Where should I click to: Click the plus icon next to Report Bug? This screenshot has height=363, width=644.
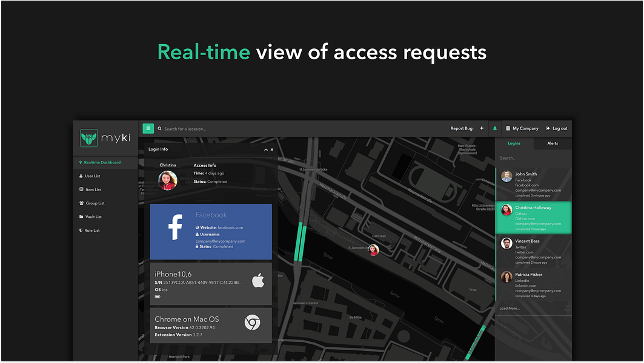click(x=481, y=128)
